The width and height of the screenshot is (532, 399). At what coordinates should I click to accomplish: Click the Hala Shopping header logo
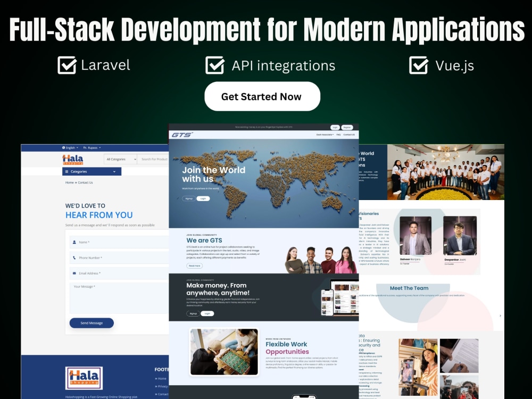tap(72, 159)
